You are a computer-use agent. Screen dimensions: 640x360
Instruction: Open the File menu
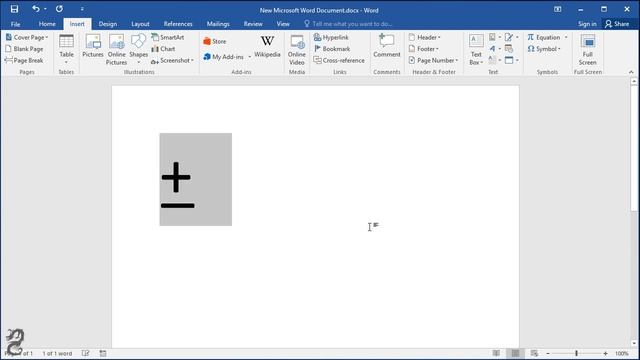[x=16, y=24]
